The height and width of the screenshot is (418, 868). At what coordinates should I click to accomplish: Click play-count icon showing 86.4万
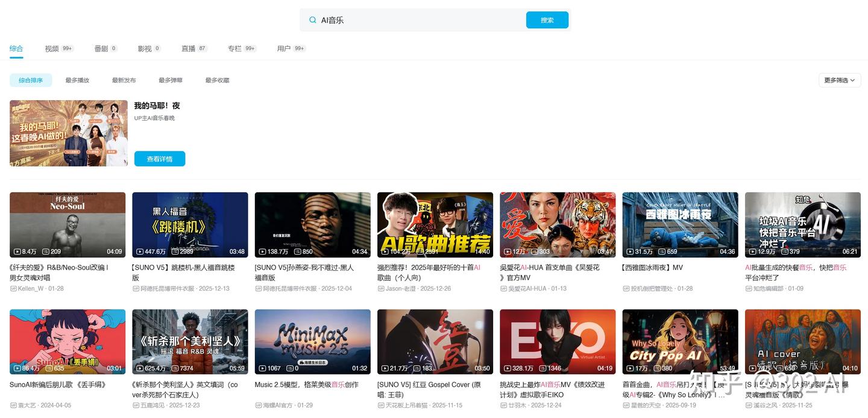coord(17,369)
